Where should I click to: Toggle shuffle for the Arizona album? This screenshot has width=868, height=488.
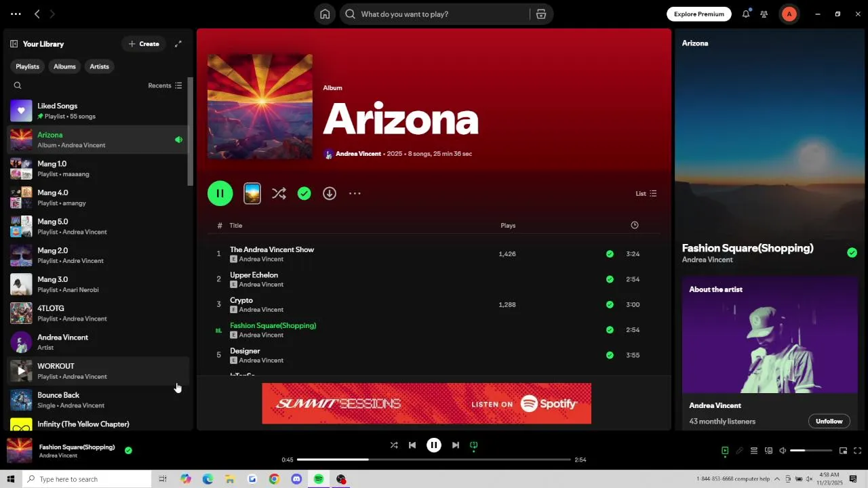click(279, 194)
